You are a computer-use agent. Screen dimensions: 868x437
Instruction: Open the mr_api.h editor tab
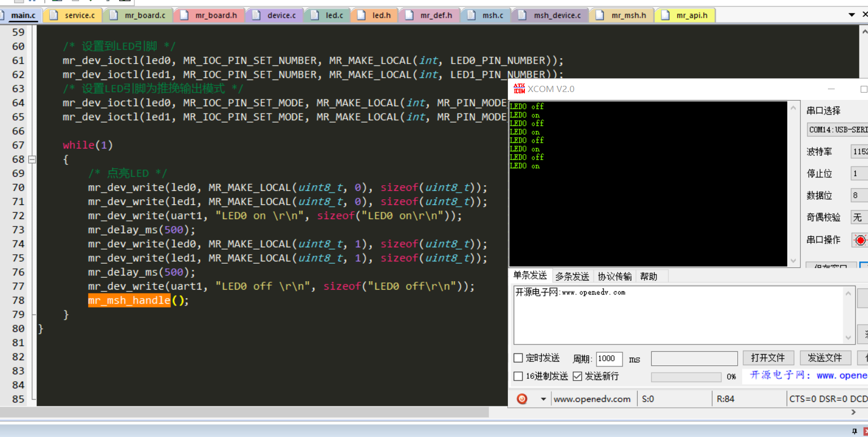point(685,15)
